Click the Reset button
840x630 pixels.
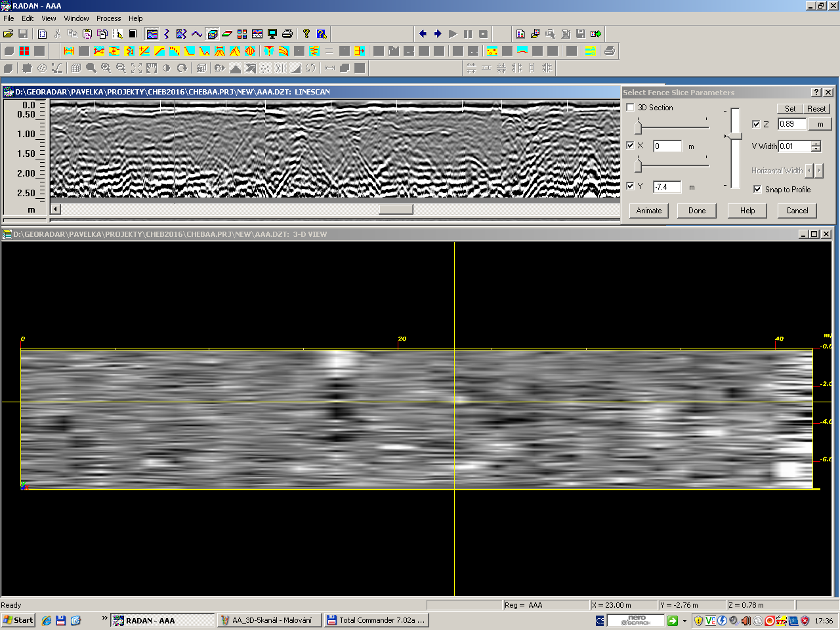[816, 109]
